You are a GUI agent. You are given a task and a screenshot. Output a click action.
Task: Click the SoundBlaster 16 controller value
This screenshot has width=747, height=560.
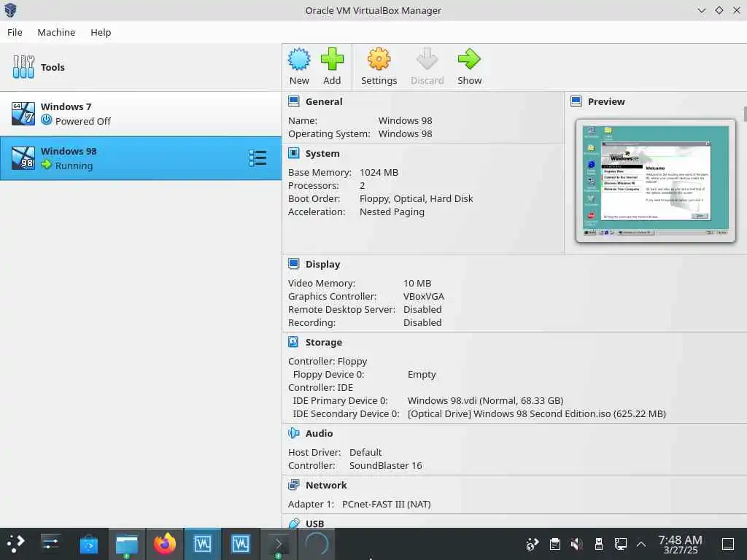[385, 465]
